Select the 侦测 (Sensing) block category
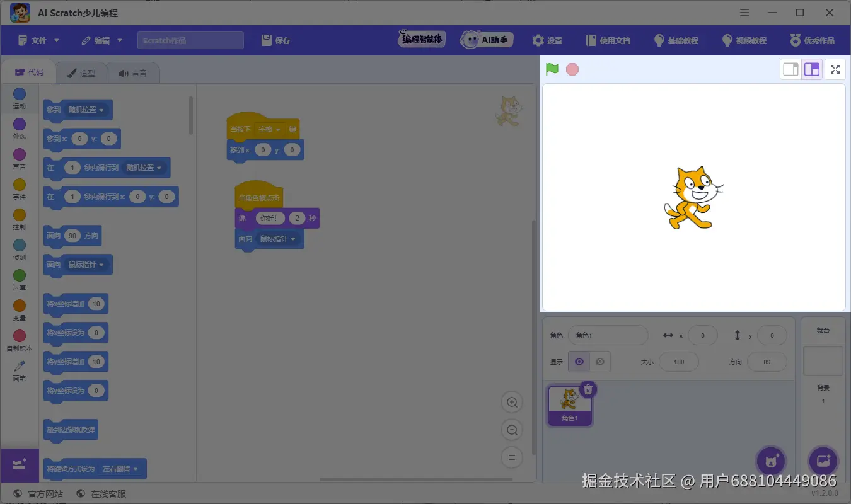This screenshot has height=504, width=851. pyautogui.click(x=19, y=248)
